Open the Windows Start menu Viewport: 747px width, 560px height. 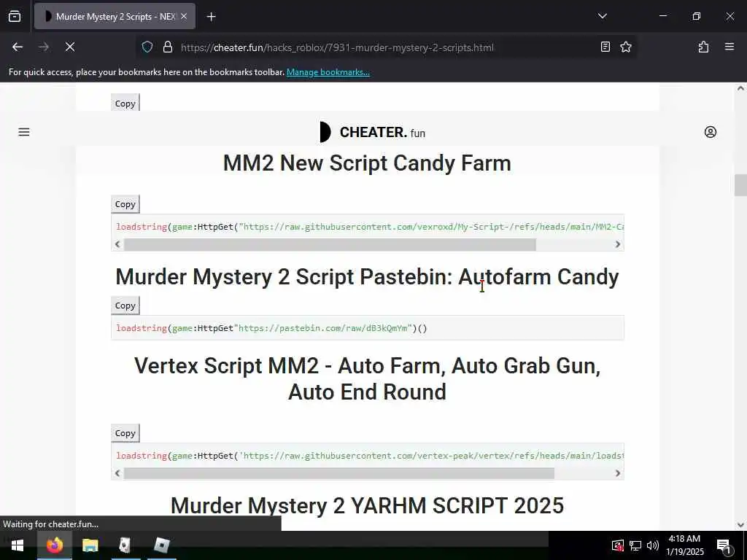[x=18, y=545]
